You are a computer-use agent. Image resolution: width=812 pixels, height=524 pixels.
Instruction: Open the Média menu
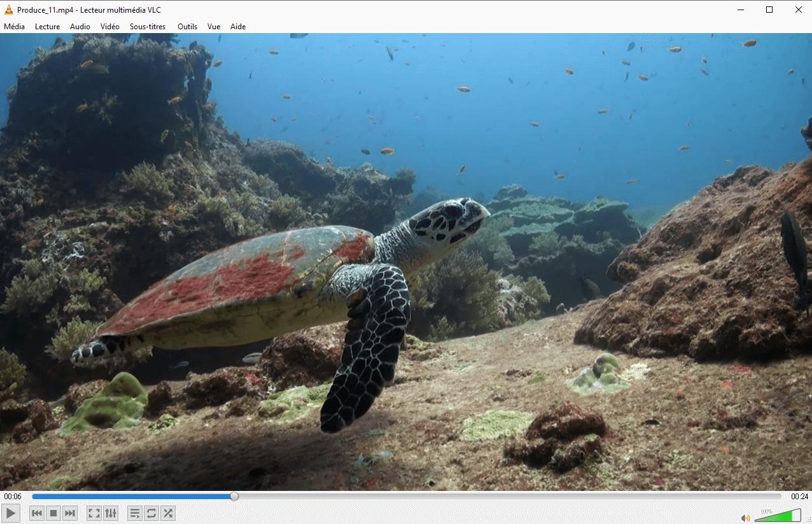coord(14,27)
